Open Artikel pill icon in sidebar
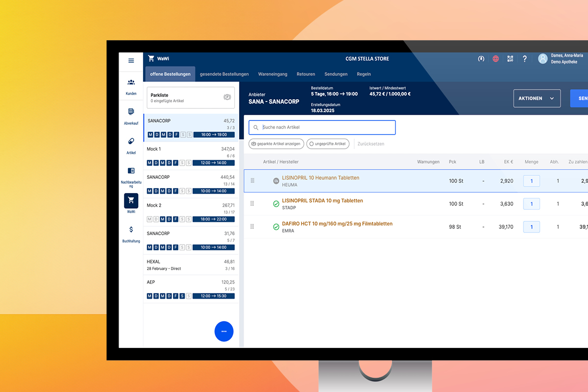Image resolution: width=588 pixels, height=392 pixels. [131, 141]
